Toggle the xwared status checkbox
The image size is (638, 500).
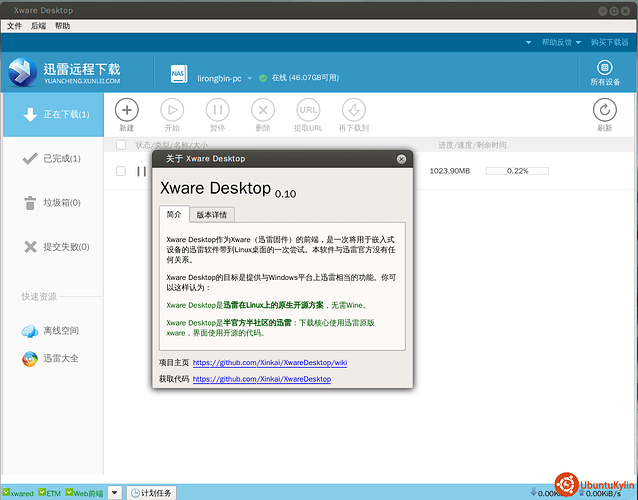point(6,492)
